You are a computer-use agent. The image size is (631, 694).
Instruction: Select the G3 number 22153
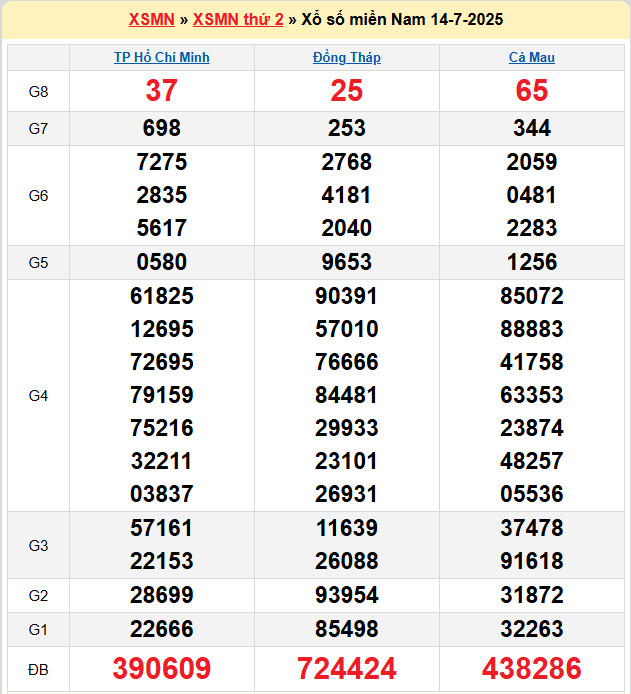pos(162,561)
